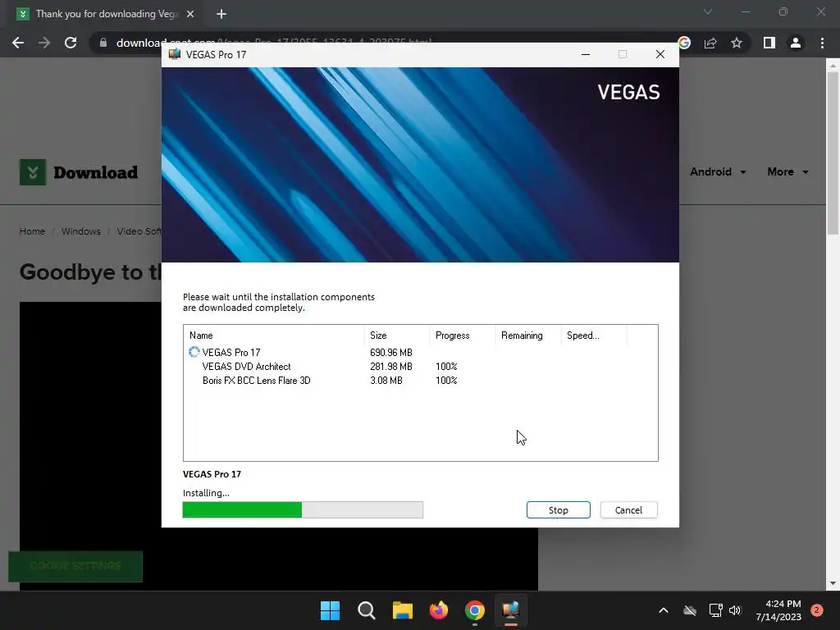The height and width of the screenshot is (630, 840).
Task: Select the VEGAS DVD Architect row
Action: 421,367
